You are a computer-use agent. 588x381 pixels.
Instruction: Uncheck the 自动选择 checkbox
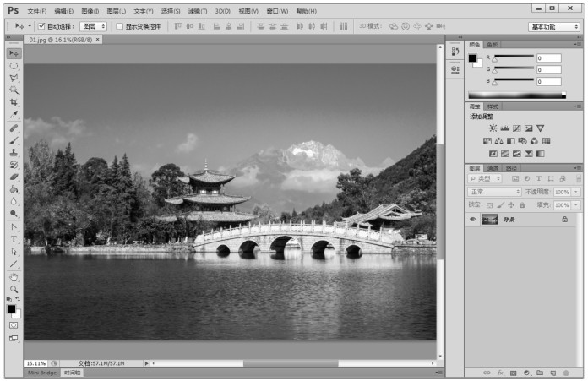41,26
